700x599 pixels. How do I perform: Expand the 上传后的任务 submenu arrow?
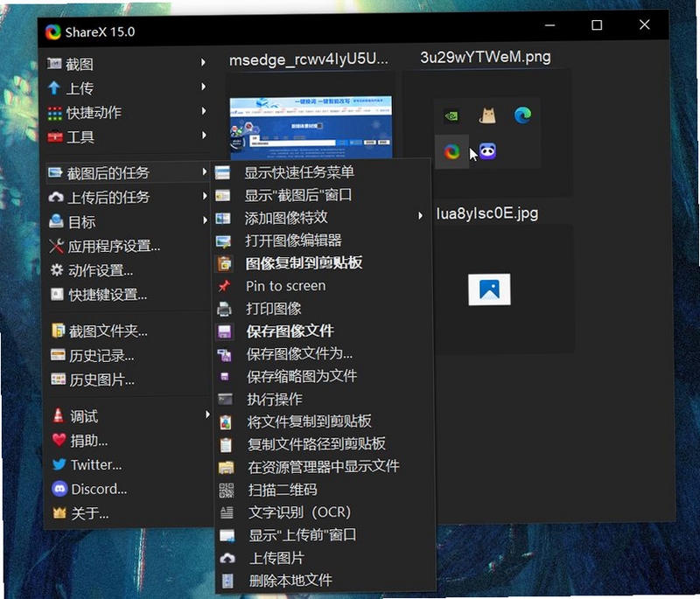tap(205, 196)
